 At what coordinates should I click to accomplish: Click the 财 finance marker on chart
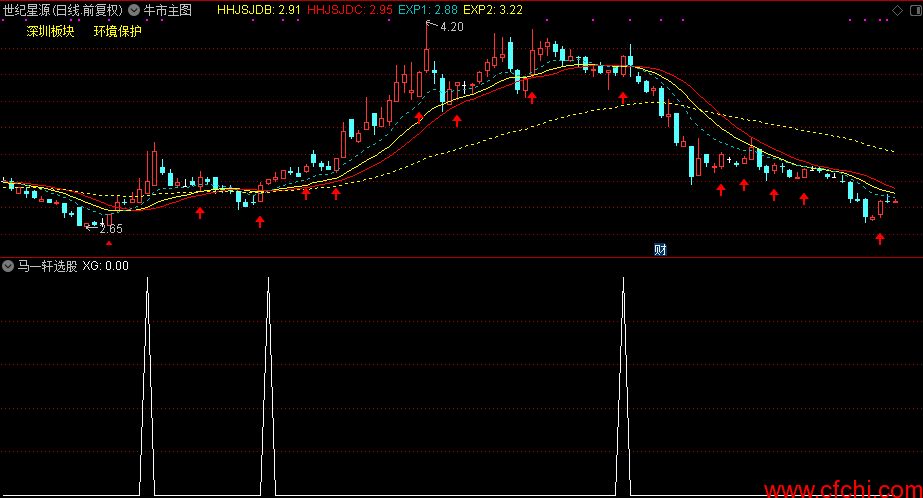660,250
